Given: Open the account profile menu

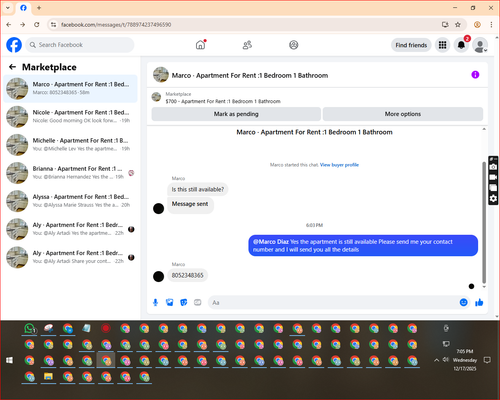Looking at the screenshot, I should (x=480, y=45).
